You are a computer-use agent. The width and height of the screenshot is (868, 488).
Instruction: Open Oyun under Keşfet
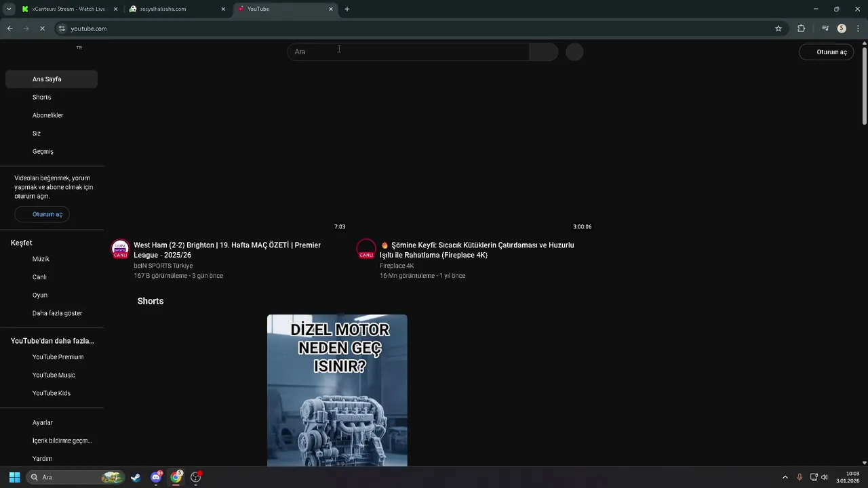52,295
